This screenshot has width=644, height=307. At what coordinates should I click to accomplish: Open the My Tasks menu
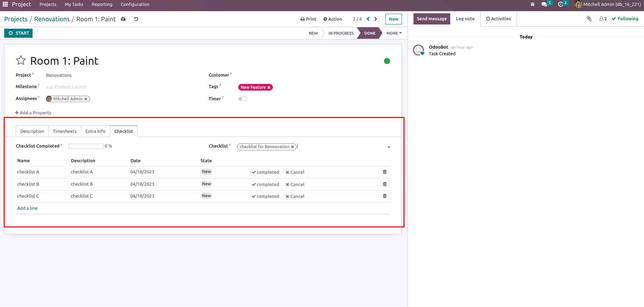click(x=74, y=5)
